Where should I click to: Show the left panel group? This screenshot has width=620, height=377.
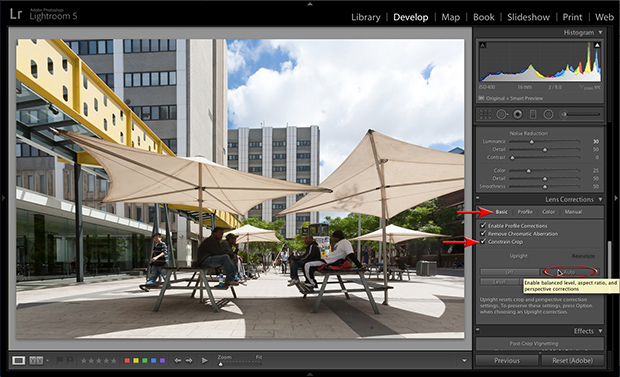click(3, 197)
